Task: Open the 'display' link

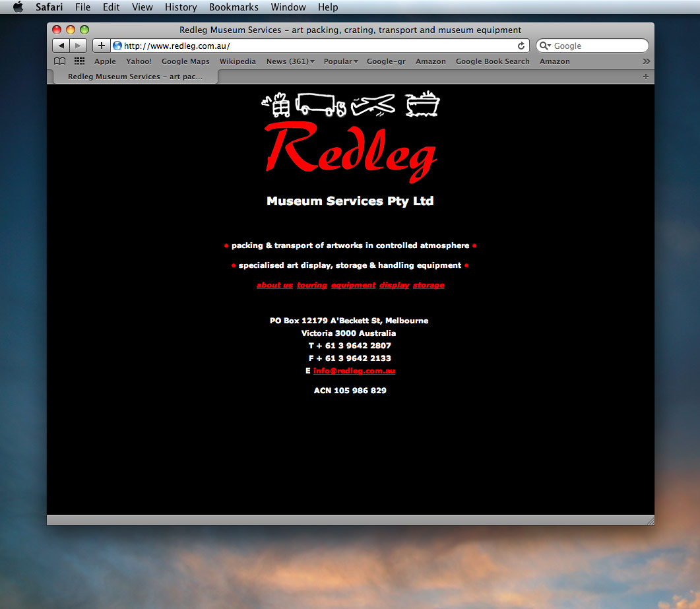Action: 394,285
